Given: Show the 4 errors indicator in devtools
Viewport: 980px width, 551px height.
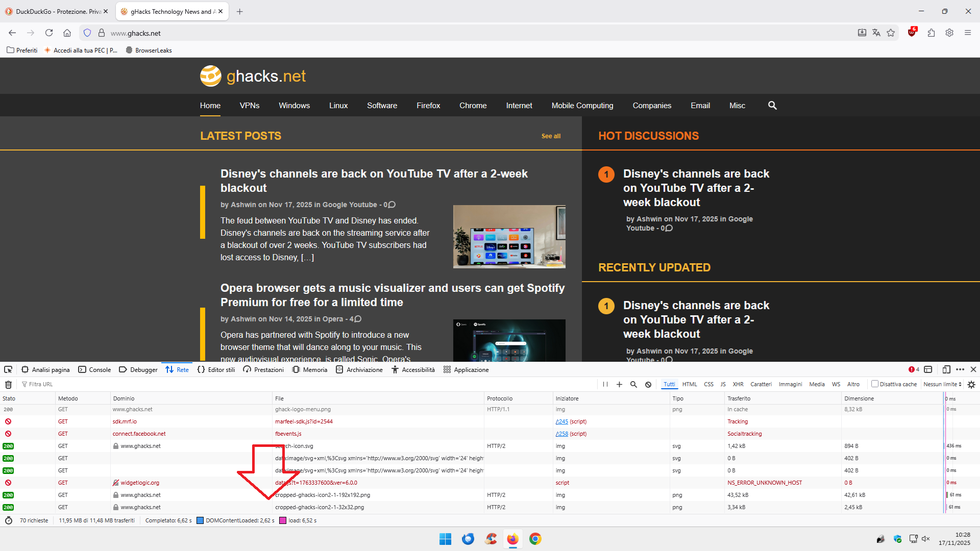Looking at the screenshot, I should click(914, 369).
